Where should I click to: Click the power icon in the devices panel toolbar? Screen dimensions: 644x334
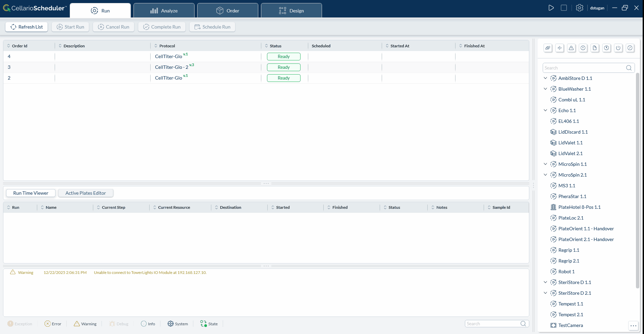click(x=619, y=48)
